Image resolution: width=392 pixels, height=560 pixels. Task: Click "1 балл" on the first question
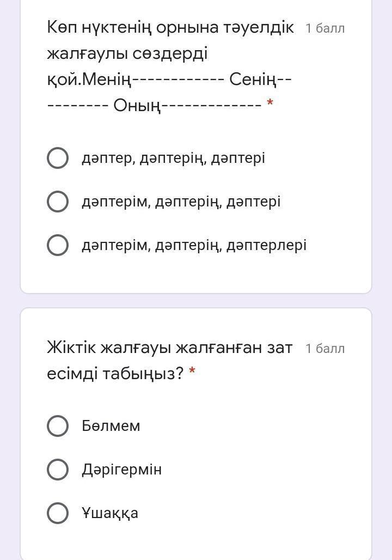(x=325, y=28)
